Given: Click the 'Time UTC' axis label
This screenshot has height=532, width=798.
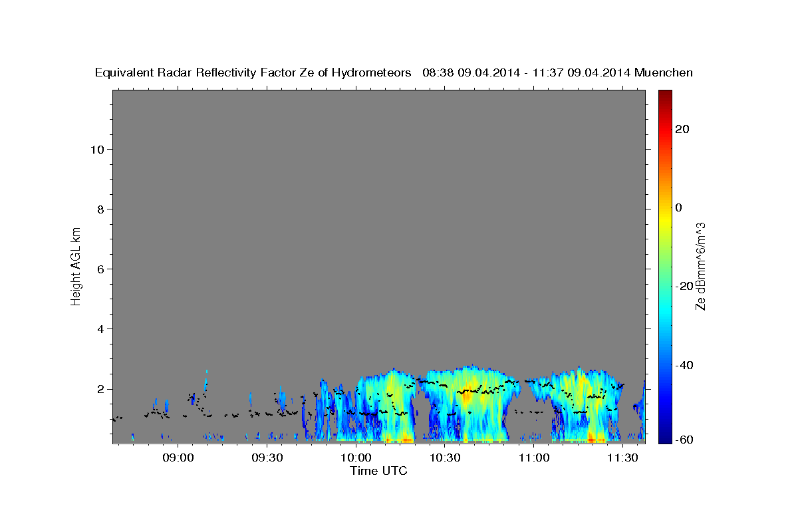Looking at the screenshot, I should point(378,471).
